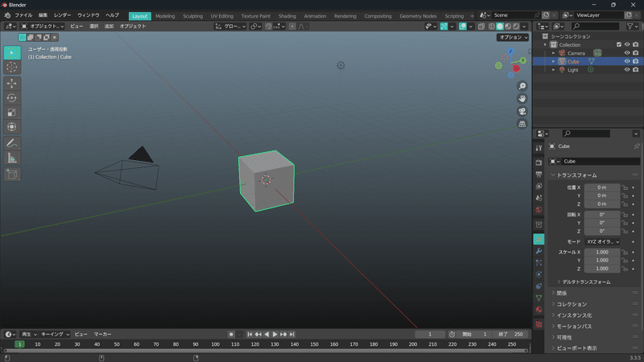The image size is (644, 362).
Task: Click frame 100 on timeline ruler
Action: 215,344
